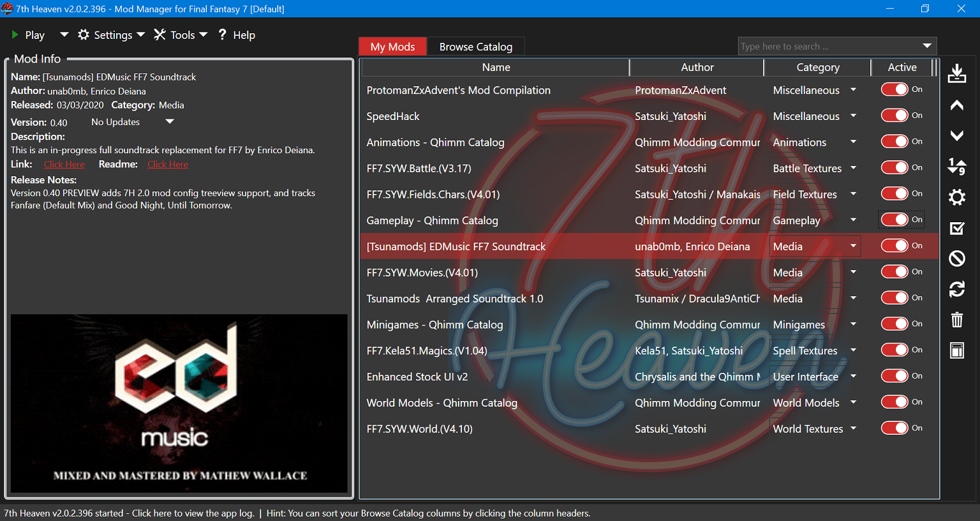The width and height of the screenshot is (980, 521).
Task: Open Battle Textures category dropdown
Action: 853,168
